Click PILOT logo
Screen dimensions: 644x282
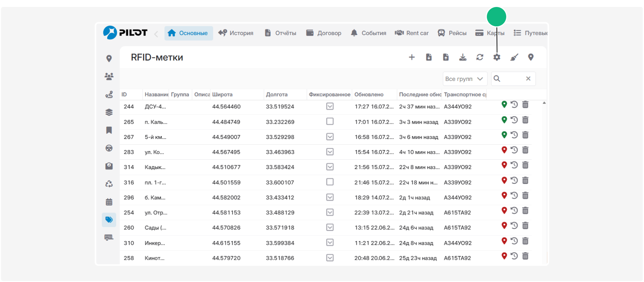(x=125, y=33)
